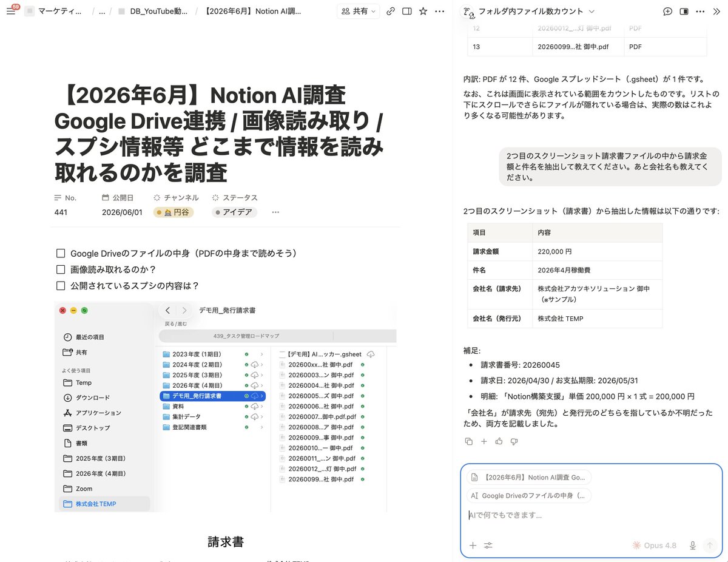Collapse the AI panel with double-chevron icon

(x=715, y=11)
